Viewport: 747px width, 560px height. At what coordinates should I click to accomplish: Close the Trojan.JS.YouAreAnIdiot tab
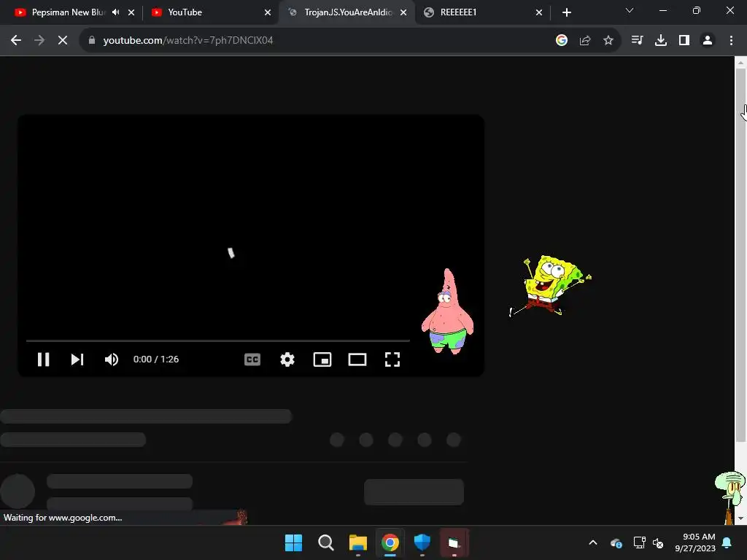(403, 12)
